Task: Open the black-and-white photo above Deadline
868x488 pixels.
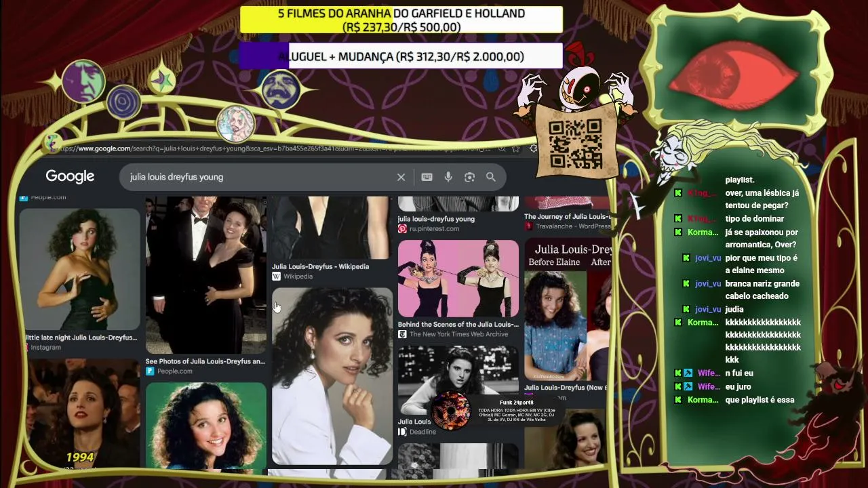Action: (458, 380)
